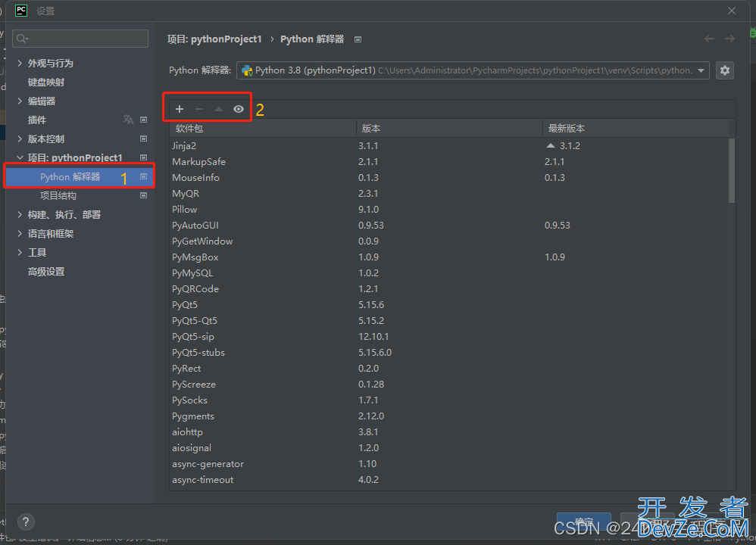Viewport: 756px width, 545px height.
Task: Click the project-level icon beside 项目结构
Action: click(144, 195)
